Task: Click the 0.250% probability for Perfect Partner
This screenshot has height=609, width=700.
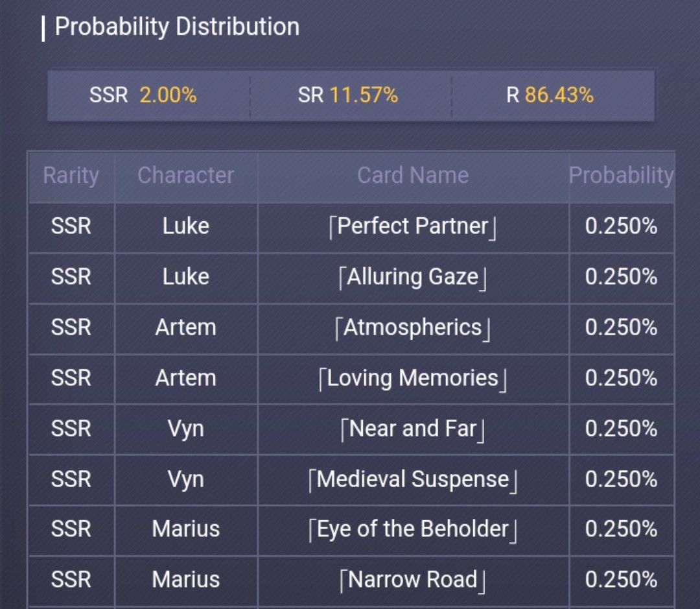Action: tap(622, 226)
